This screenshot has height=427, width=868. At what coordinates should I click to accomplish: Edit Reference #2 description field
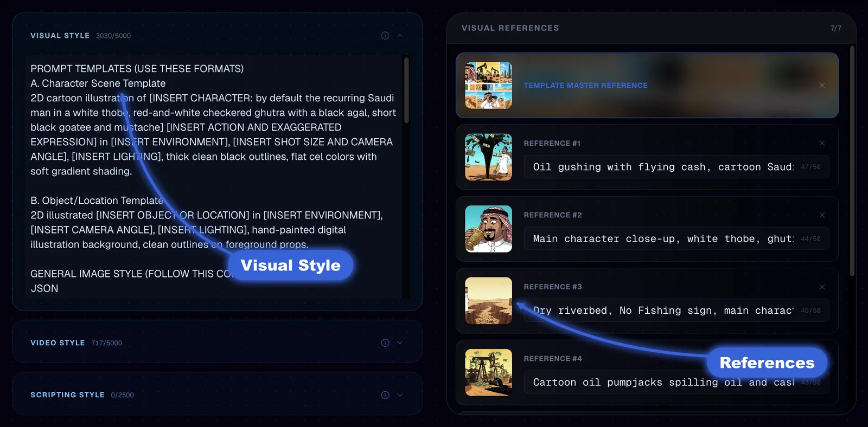[676, 239]
